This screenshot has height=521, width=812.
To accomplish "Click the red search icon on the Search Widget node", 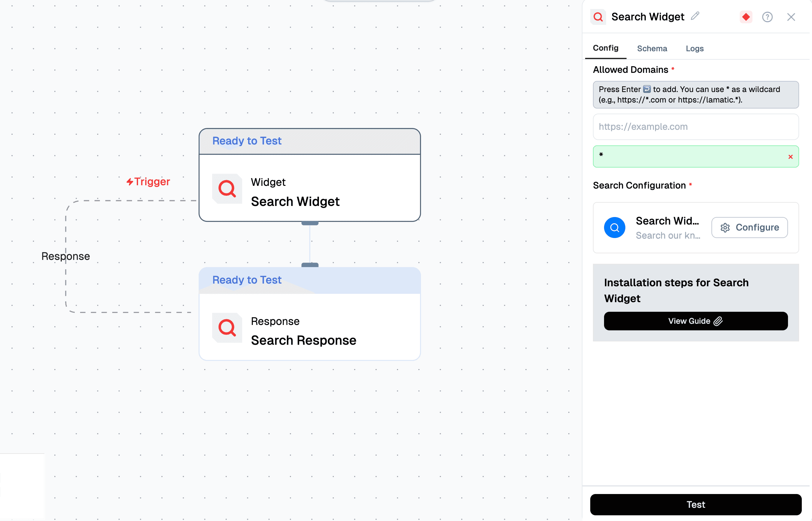I will pyautogui.click(x=227, y=189).
